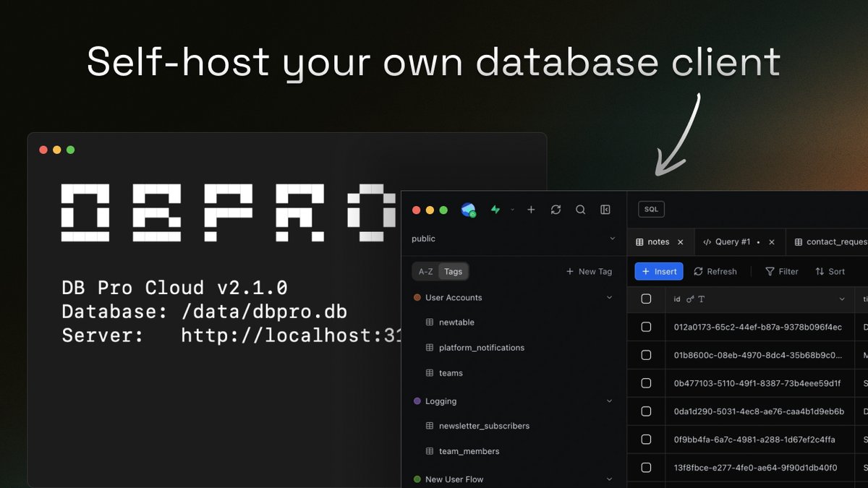
Task: Click the cell 13f8fbce-e277-4fe0-ae64-9f90d1db40f0
Action: coord(760,468)
